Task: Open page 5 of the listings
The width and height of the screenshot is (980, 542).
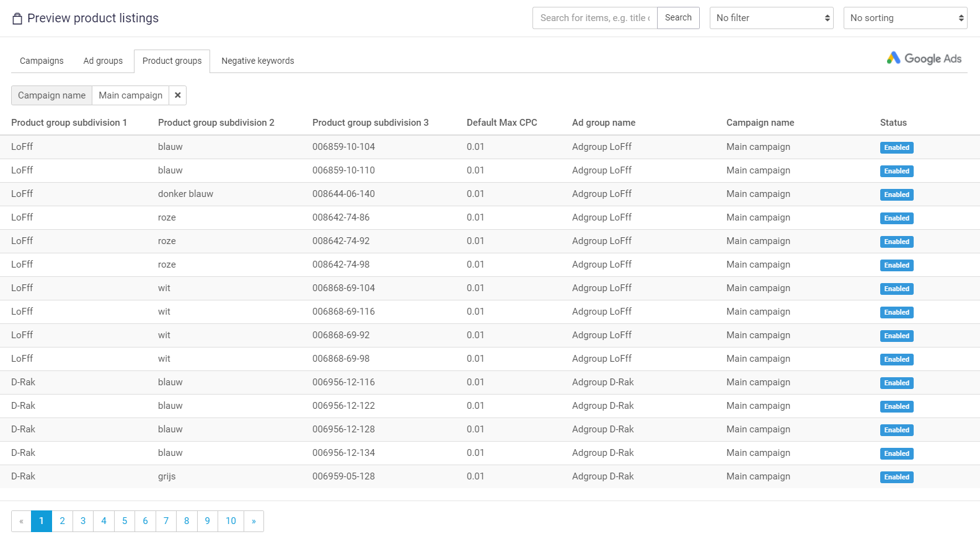Action: pyautogui.click(x=125, y=521)
